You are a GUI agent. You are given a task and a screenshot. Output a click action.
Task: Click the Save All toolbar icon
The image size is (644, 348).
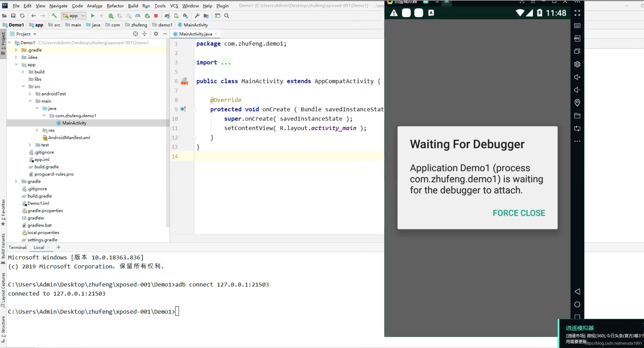coord(13,16)
